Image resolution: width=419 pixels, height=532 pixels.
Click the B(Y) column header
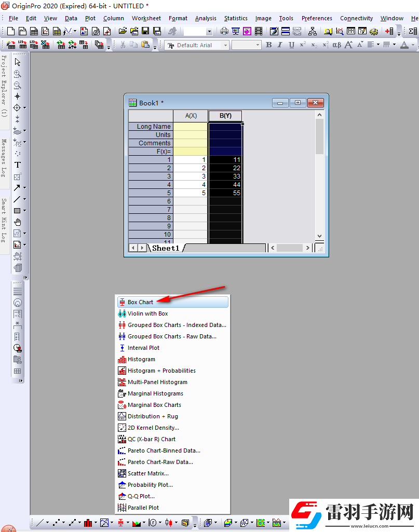(x=225, y=116)
